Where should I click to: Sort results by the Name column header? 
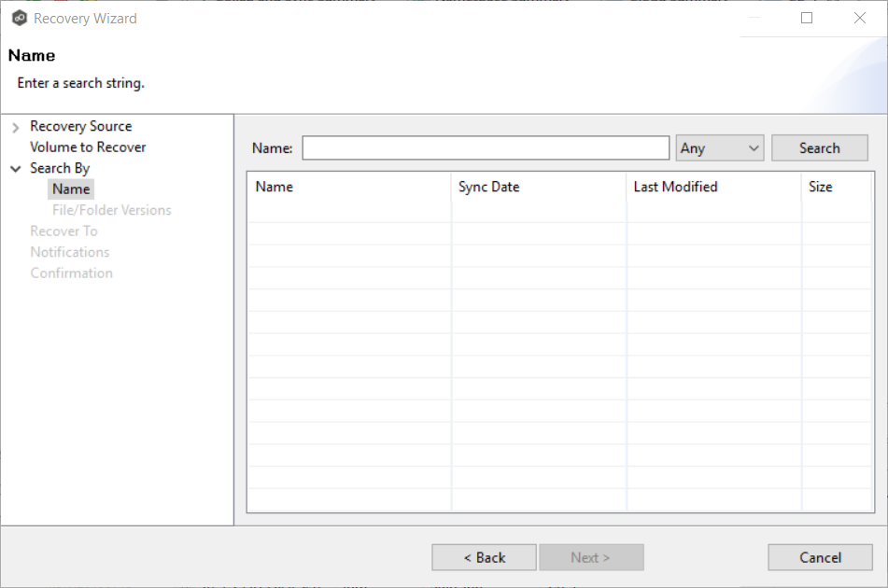click(x=274, y=187)
